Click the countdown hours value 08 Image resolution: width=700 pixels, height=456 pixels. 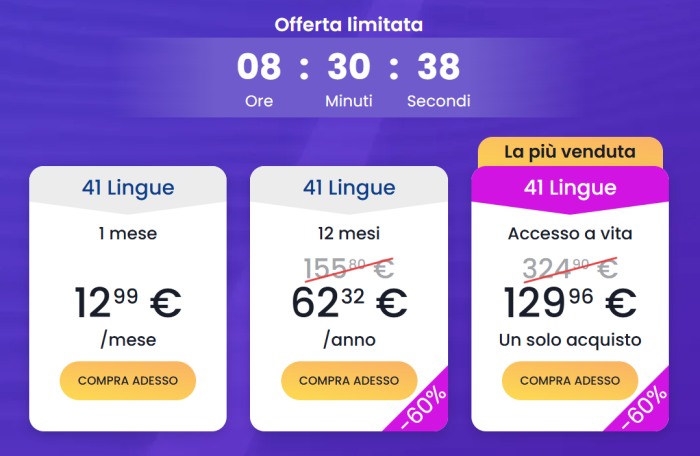click(259, 67)
